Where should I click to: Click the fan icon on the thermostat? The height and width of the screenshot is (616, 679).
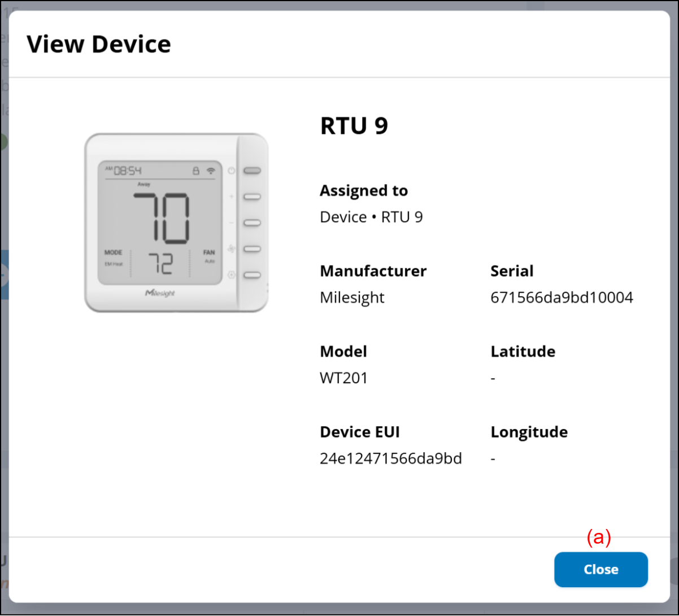[232, 249]
